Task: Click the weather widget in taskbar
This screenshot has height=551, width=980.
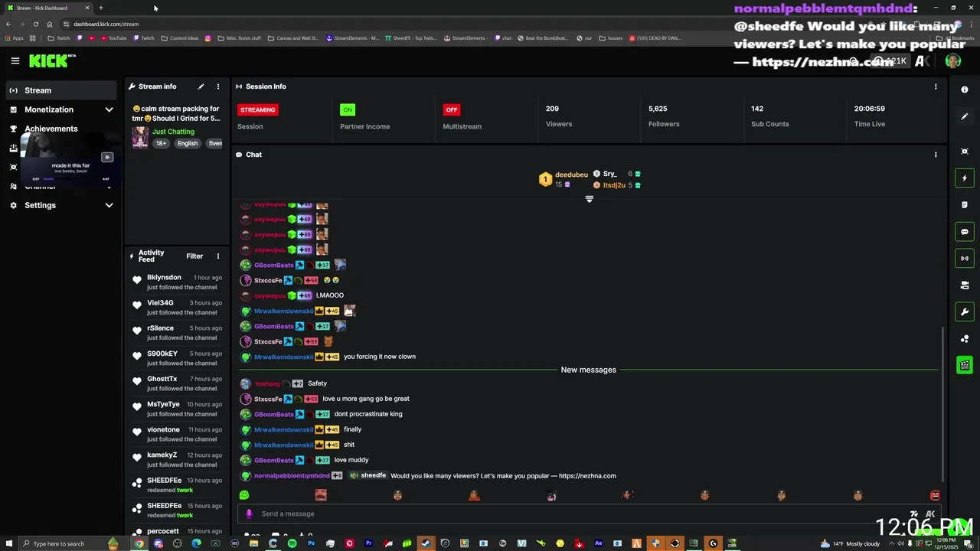Action: (850, 543)
